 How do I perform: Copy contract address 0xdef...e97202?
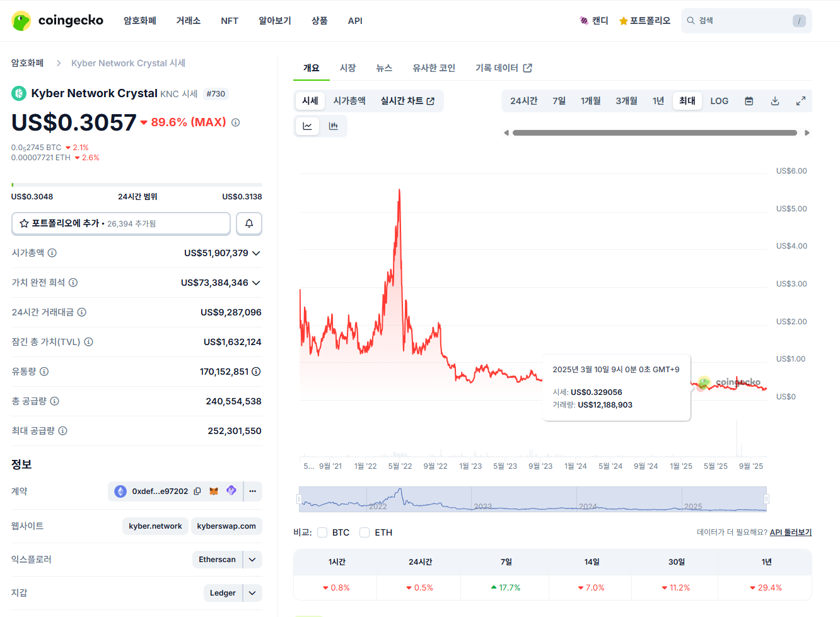point(197,491)
